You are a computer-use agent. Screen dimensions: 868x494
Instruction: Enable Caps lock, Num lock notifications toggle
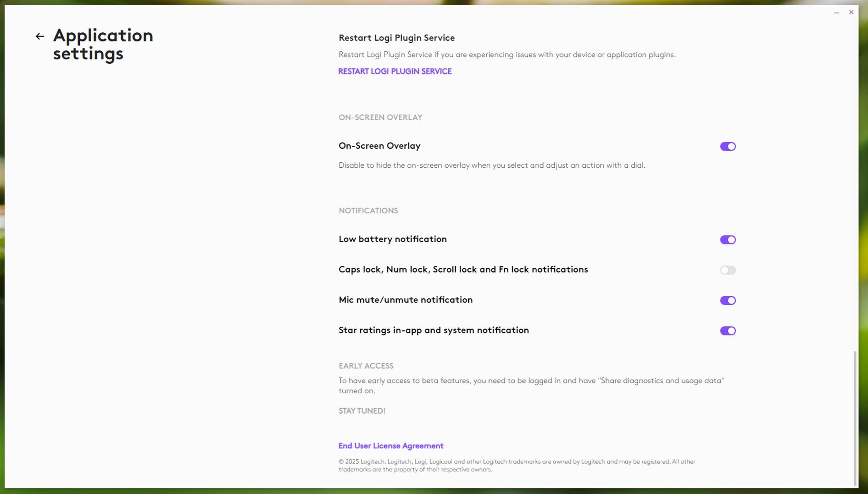click(727, 270)
